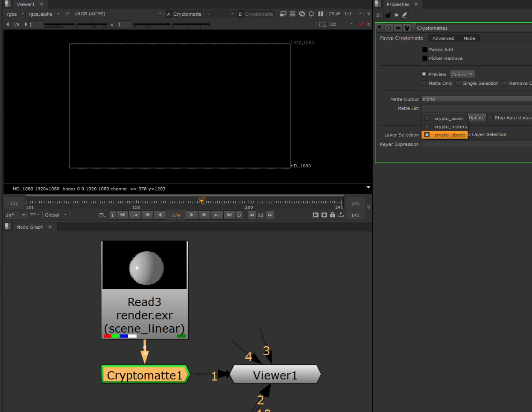Skip backward by frame increment

point(251,215)
